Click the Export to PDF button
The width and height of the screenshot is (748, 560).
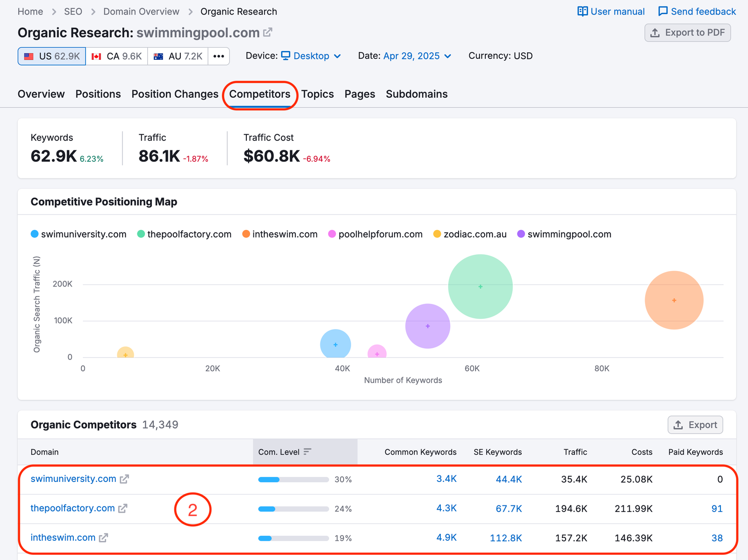coord(687,33)
